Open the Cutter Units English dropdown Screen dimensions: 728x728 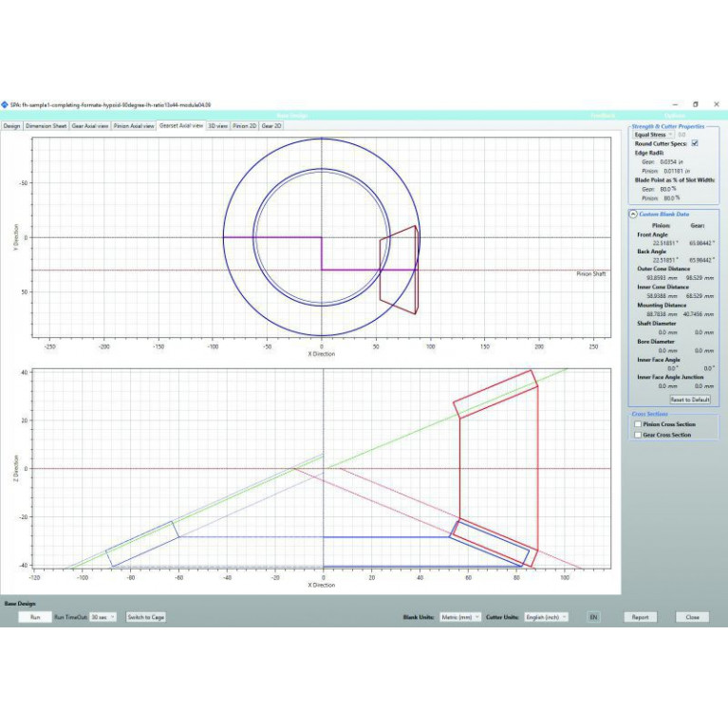point(548,617)
